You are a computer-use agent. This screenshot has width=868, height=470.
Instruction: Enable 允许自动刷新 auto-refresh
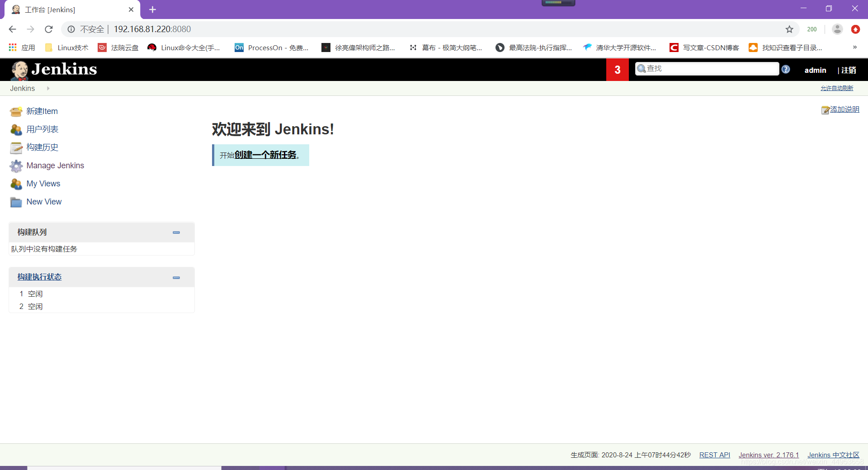point(837,88)
